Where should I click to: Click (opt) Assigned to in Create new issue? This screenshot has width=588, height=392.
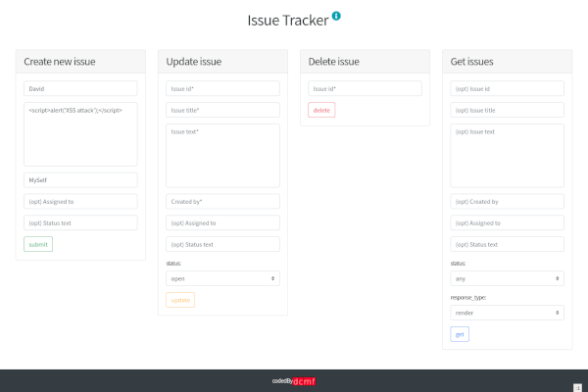point(80,202)
